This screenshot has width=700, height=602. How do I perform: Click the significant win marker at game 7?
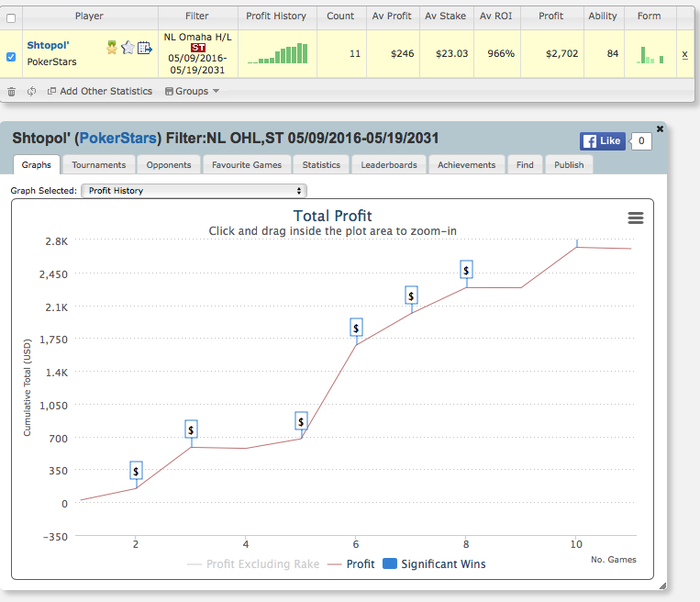tap(411, 295)
